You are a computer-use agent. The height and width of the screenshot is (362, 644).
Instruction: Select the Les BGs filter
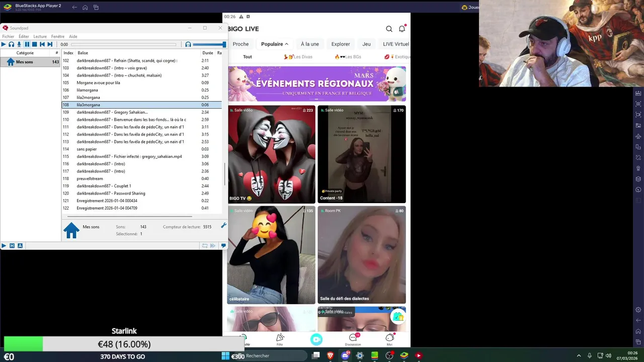(348, 57)
